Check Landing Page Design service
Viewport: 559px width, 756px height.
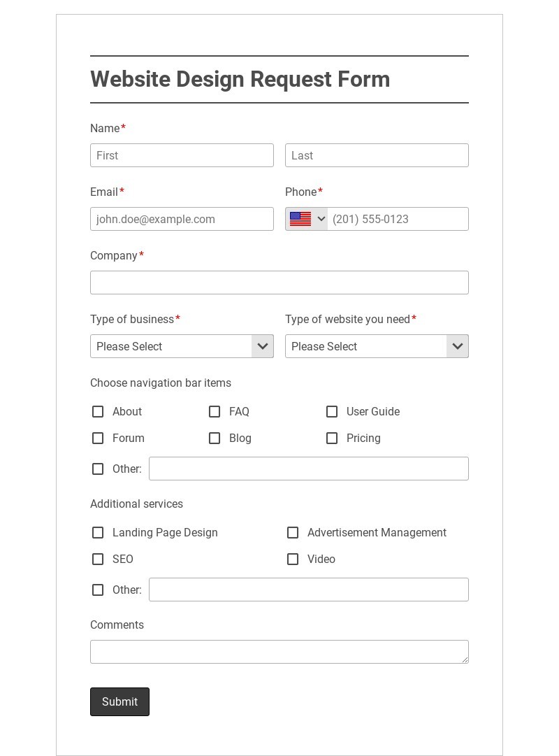pos(98,533)
